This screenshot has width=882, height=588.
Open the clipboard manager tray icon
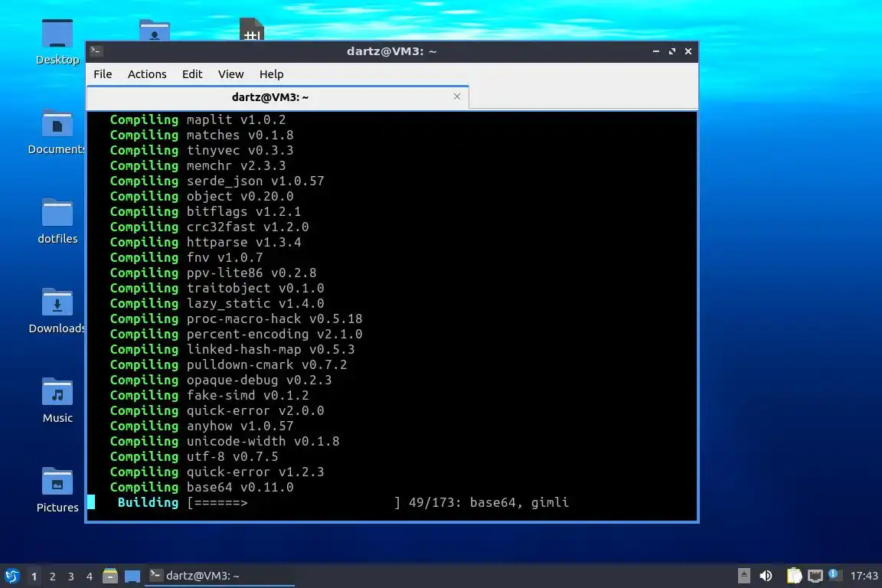coord(794,576)
